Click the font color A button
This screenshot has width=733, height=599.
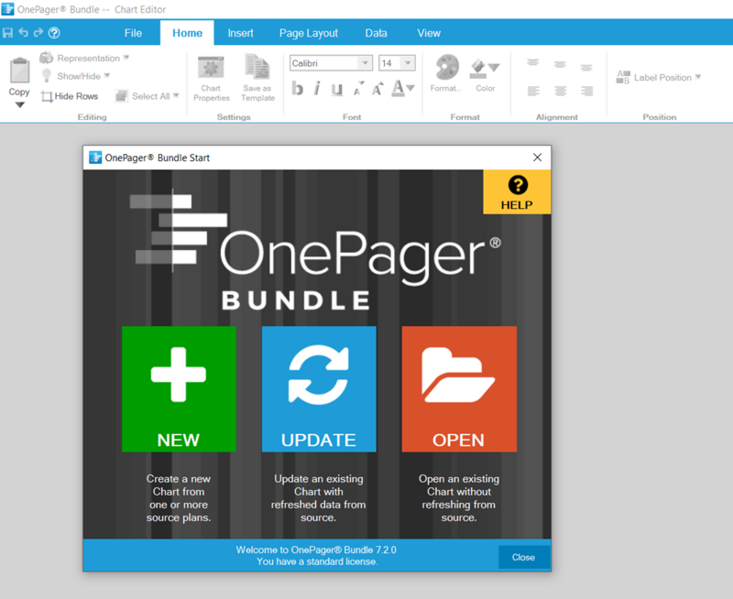398,88
